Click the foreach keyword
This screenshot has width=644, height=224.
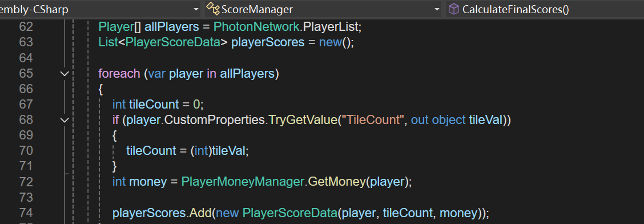[119, 74]
